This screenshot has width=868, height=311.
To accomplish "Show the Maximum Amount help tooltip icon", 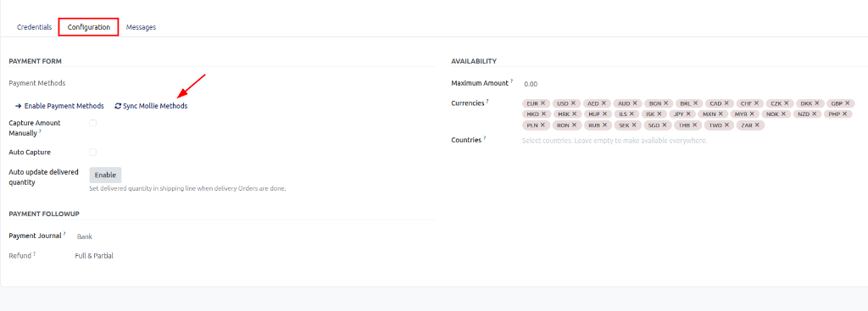I will point(512,81).
